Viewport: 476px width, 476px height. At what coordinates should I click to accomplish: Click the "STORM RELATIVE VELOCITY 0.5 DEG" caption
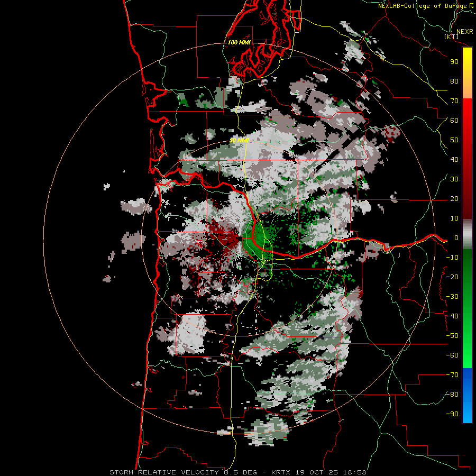click(183, 472)
